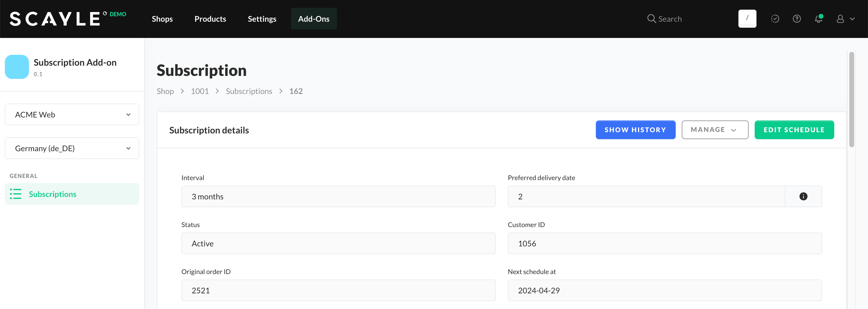The height and width of the screenshot is (309, 868).
Task: Show info for Preferred delivery date
Action: pos(803,197)
